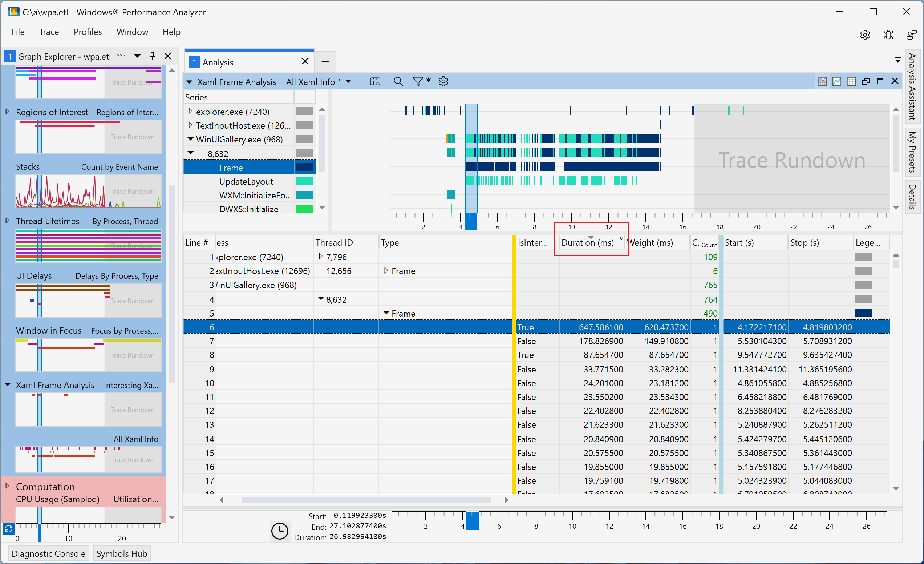Viewport: 924px width, 564px height.
Task: Click the color swatch next to UpdateLayout series
Action: 304,181
